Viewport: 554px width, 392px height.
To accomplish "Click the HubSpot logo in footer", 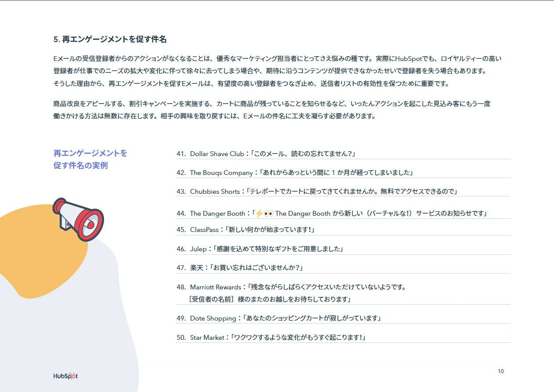I will (66, 376).
